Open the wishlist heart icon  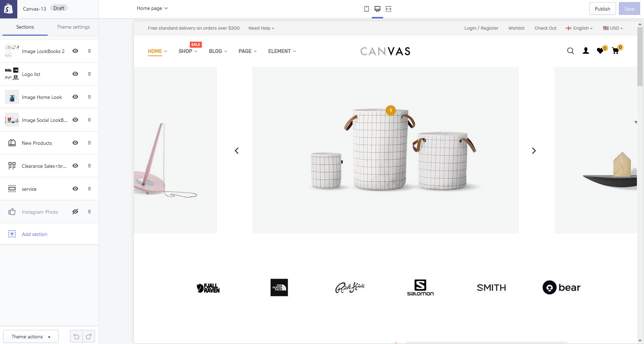point(600,51)
